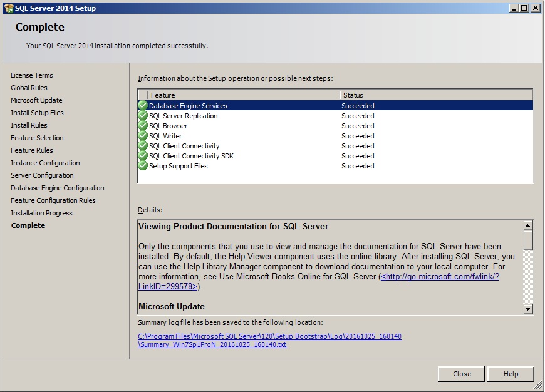Image resolution: width=545 pixels, height=392 pixels.
Task: Click Feature Selection step in sidebar
Action: (x=37, y=138)
